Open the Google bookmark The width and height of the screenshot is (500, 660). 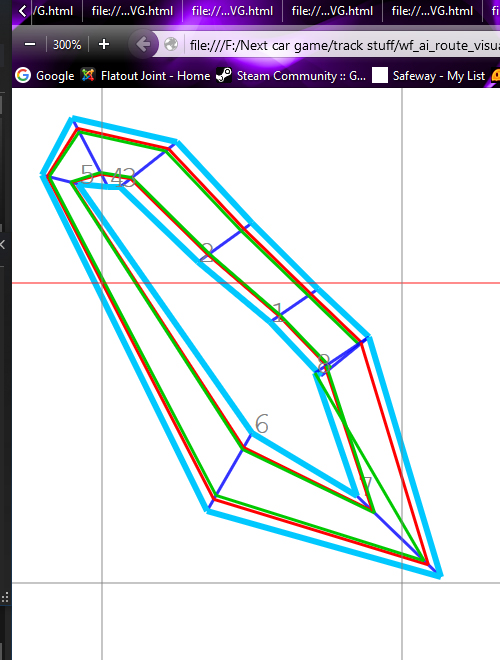[45, 76]
